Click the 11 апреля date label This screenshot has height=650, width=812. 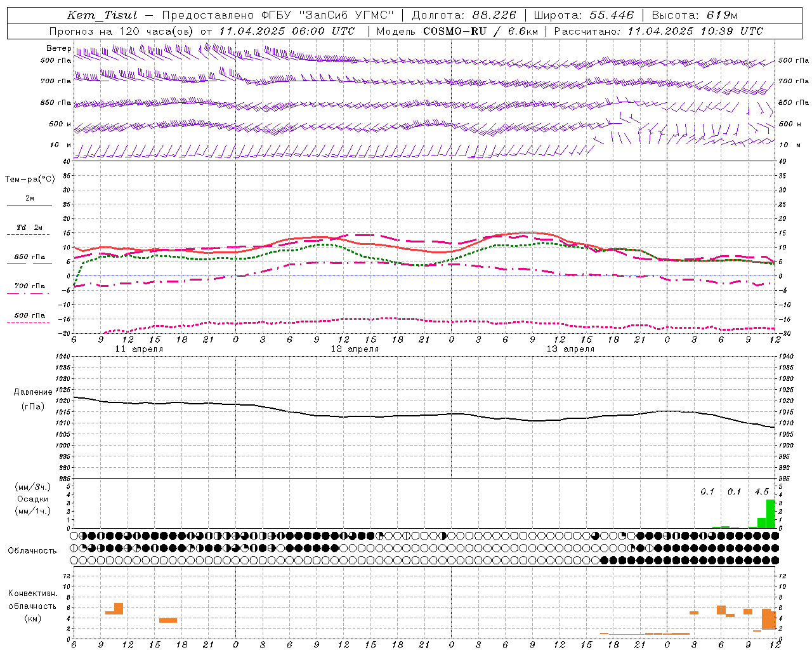[x=139, y=349]
